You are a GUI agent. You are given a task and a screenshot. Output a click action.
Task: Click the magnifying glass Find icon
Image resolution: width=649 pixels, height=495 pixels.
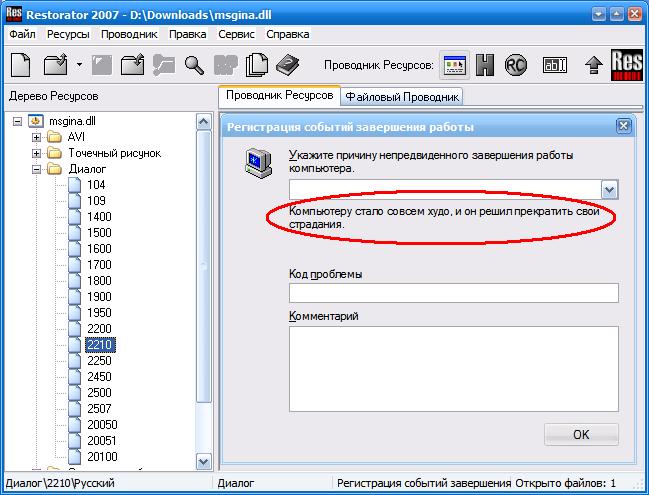coord(194,65)
